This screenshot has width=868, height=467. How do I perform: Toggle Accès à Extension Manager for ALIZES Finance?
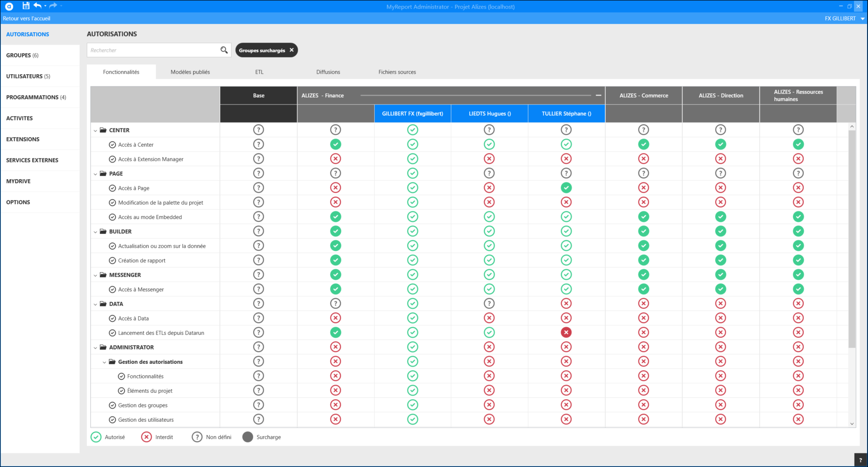(335, 159)
